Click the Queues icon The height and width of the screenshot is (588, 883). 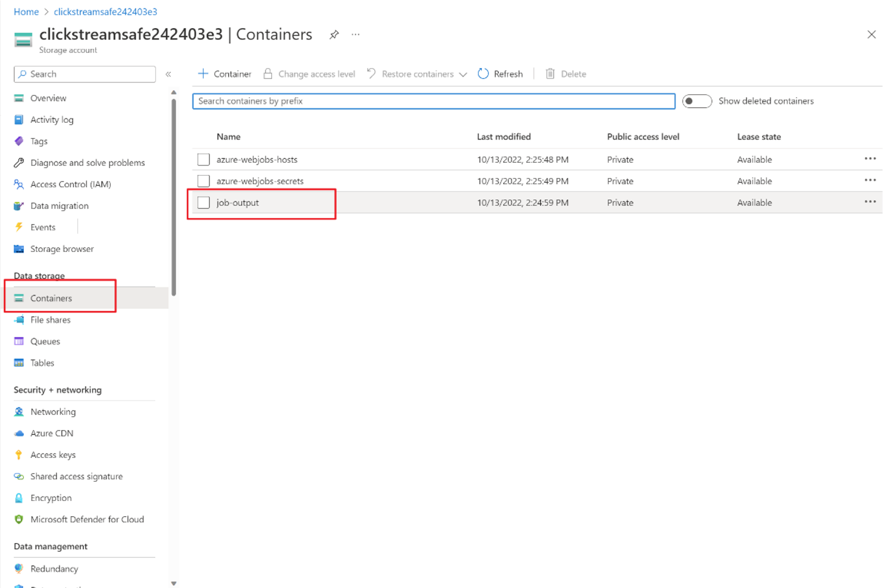19,341
